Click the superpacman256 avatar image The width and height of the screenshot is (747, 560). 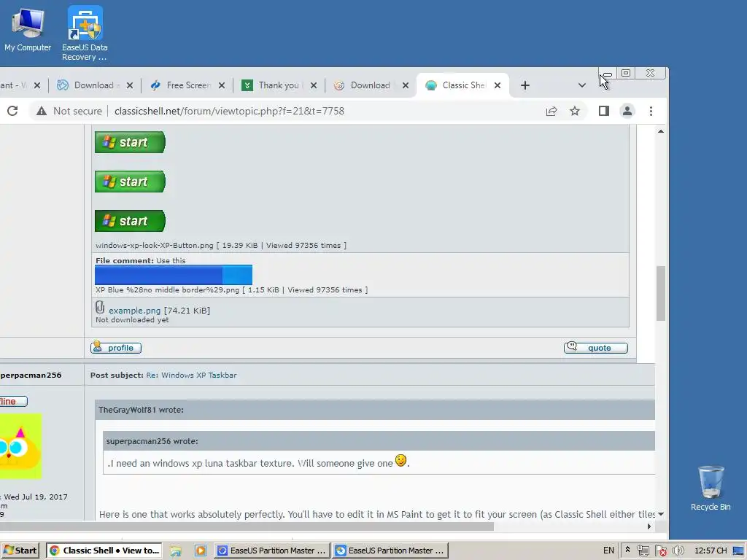pos(21,446)
